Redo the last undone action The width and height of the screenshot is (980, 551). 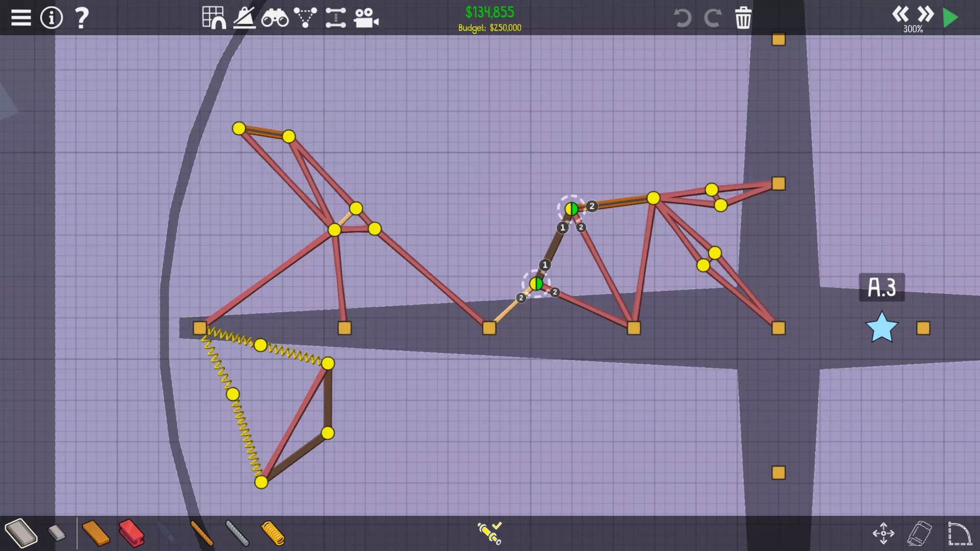[x=713, y=18]
